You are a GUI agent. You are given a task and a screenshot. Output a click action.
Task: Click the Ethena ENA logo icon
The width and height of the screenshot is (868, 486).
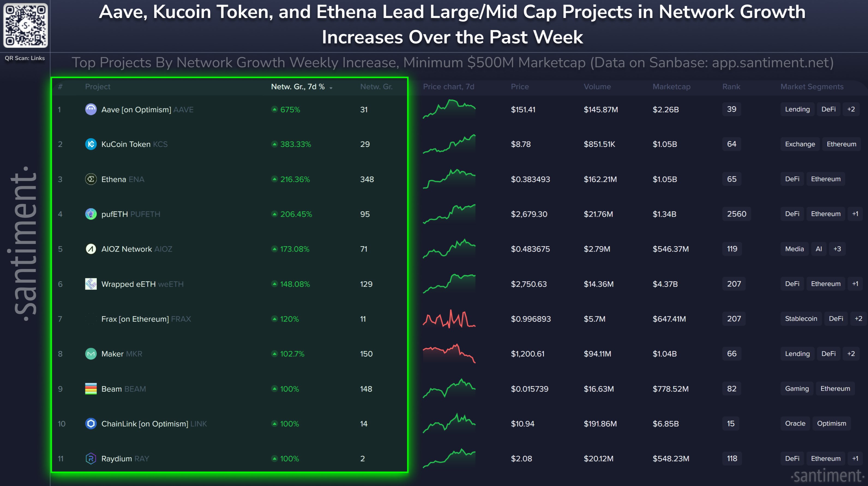coord(91,179)
